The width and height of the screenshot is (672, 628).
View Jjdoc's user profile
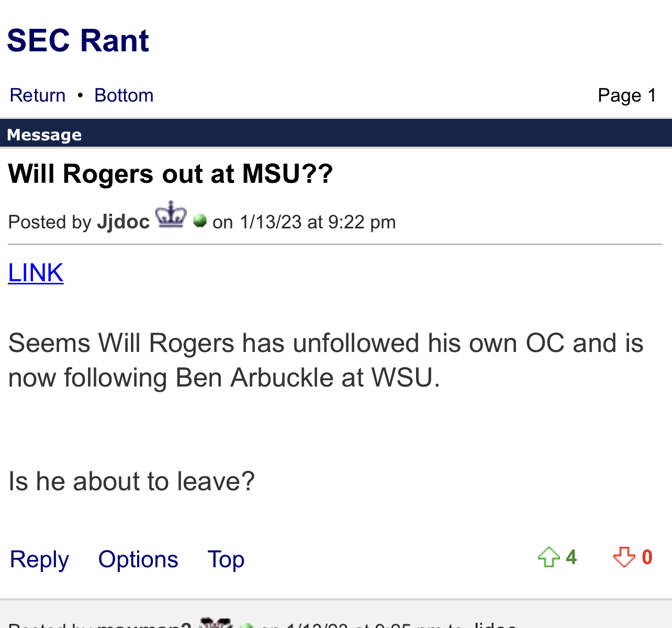coord(124,222)
